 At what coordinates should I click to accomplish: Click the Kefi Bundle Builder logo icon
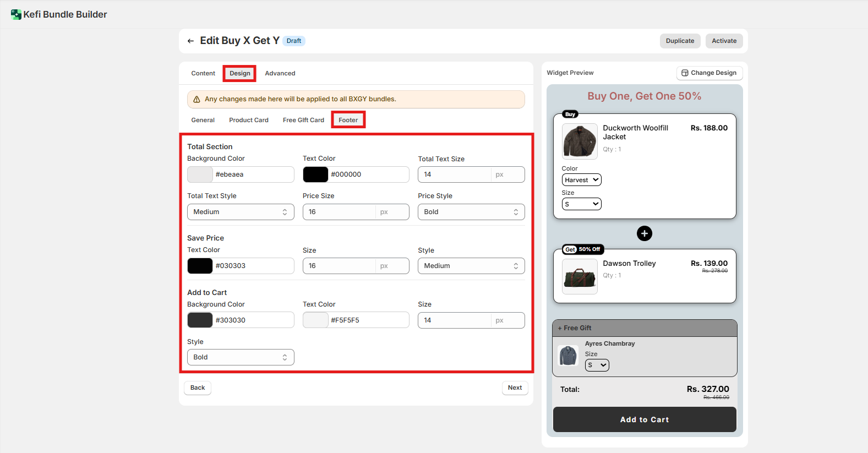coord(16,15)
